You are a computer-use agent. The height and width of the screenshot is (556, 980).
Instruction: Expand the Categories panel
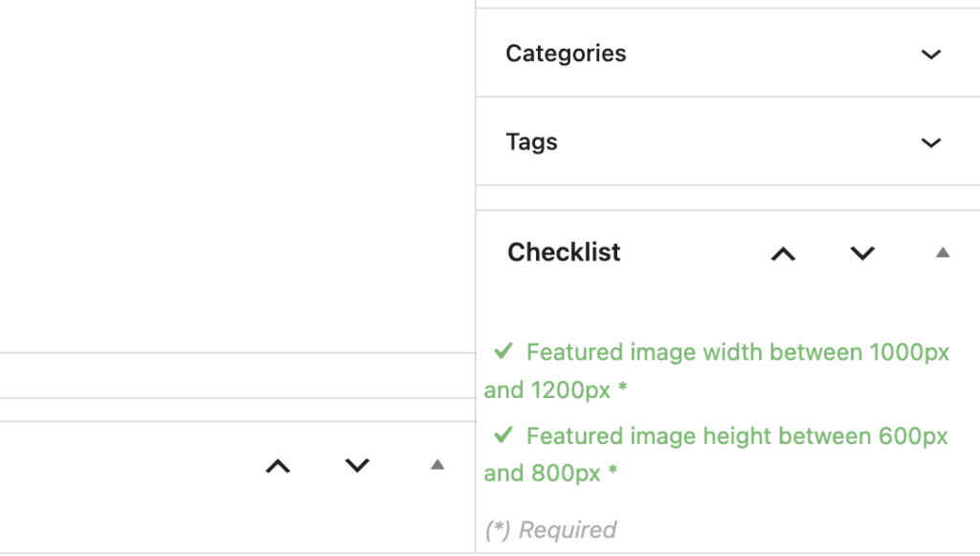point(929,55)
